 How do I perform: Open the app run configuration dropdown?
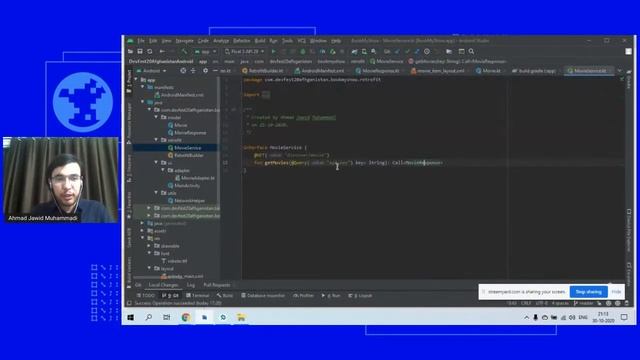pos(205,51)
